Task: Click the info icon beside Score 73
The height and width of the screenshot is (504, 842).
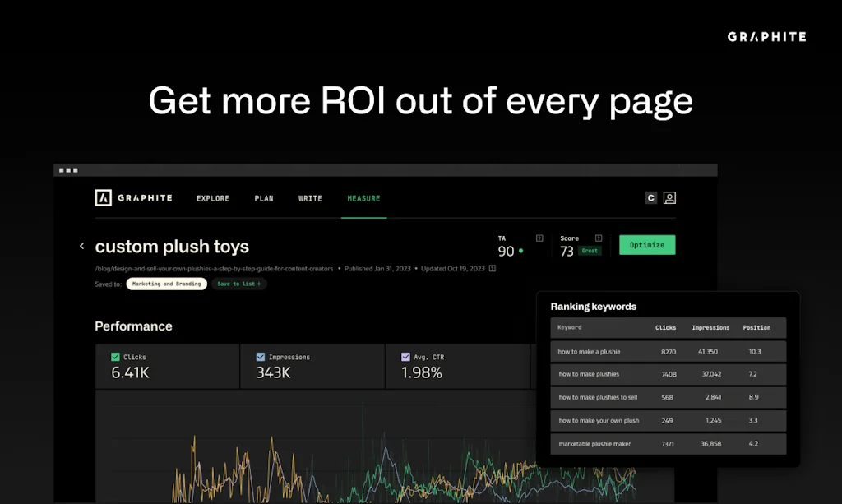Action: pos(599,238)
